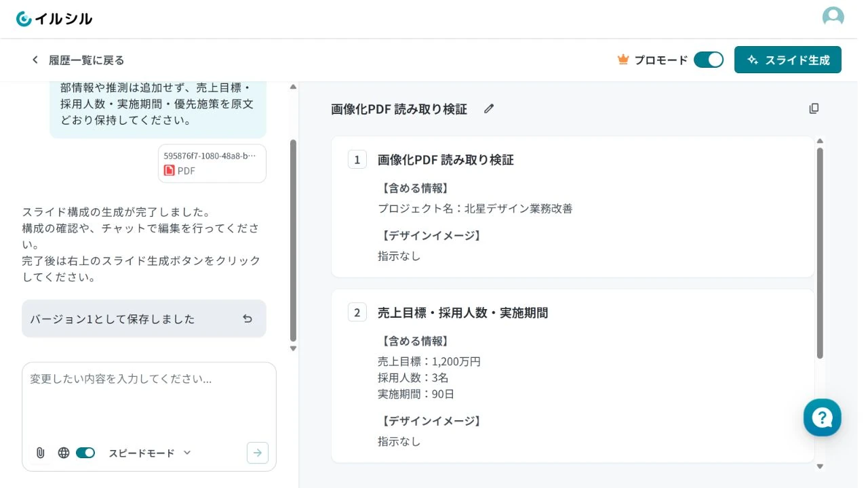Send the message with the arrow button

258,453
